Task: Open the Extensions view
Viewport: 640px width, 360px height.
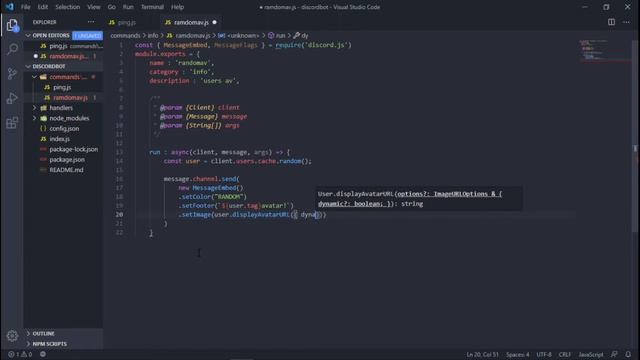Action: [x=12, y=123]
